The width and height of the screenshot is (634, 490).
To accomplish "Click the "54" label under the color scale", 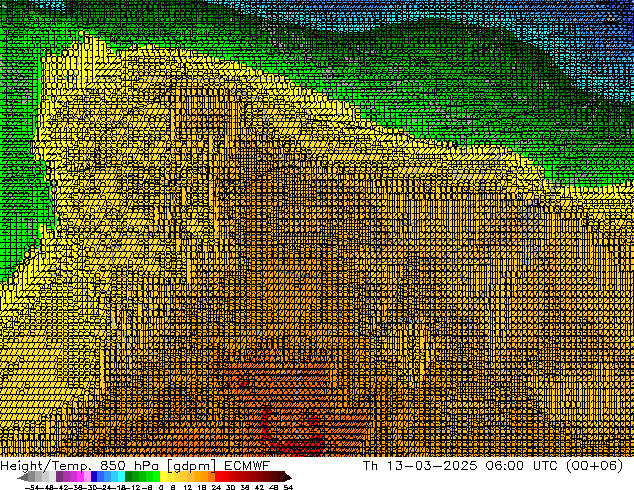I will pos(288,487).
